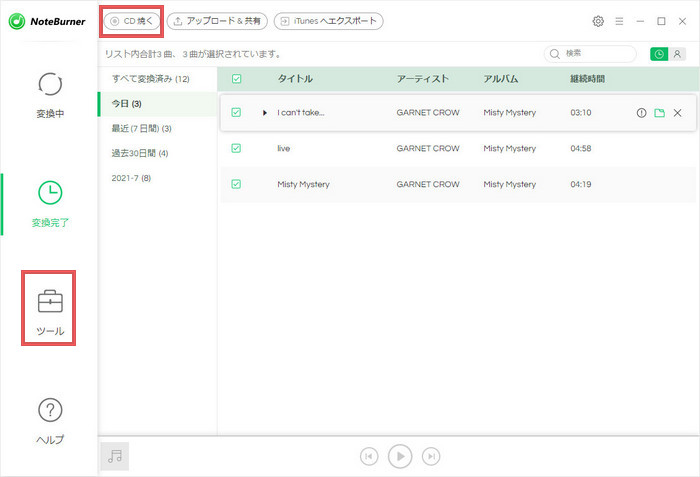Remove "I can't take..." from the list
Image resolution: width=700 pixels, height=477 pixels.
point(677,113)
